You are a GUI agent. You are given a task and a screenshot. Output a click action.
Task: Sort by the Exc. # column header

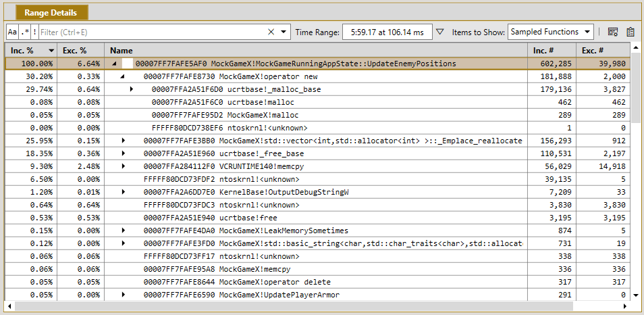coord(603,51)
